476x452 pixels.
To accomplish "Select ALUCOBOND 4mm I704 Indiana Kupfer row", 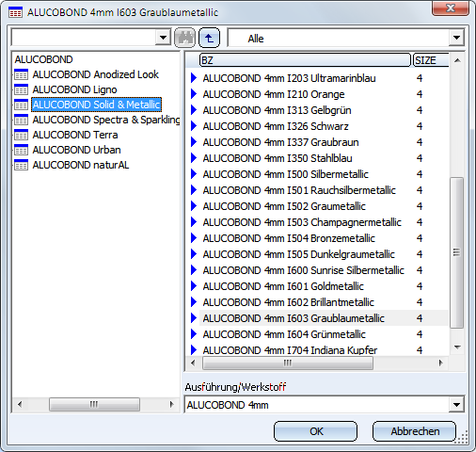I will point(324,349).
